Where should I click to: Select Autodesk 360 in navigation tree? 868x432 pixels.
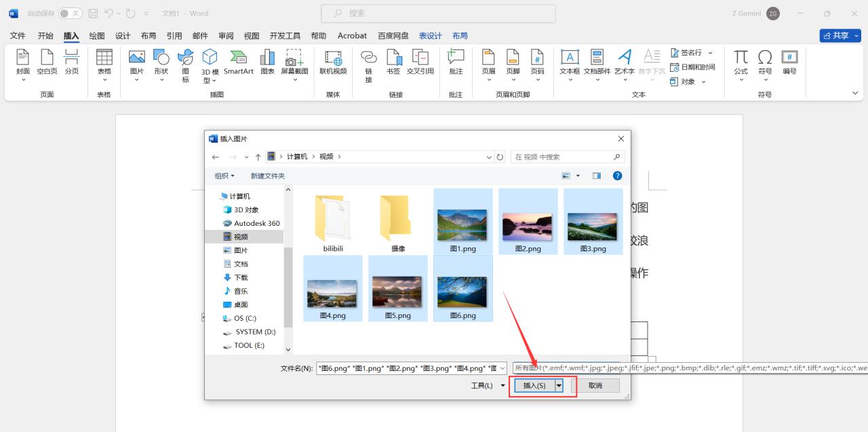(x=252, y=223)
